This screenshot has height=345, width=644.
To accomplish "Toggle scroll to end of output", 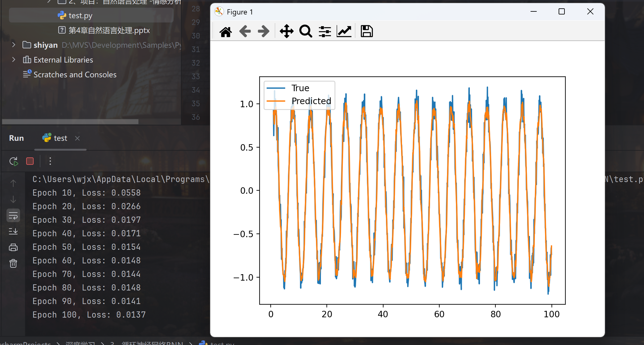I will (13, 231).
